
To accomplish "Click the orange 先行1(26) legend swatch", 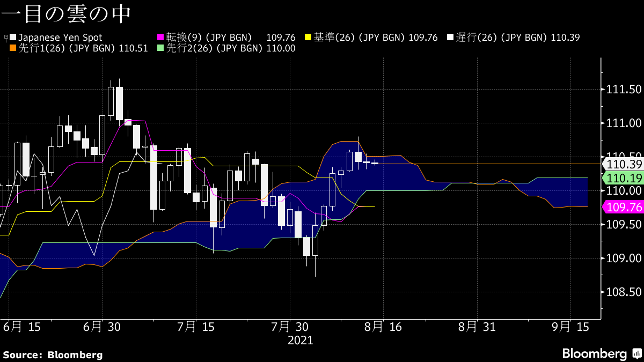I will [13, 48].
